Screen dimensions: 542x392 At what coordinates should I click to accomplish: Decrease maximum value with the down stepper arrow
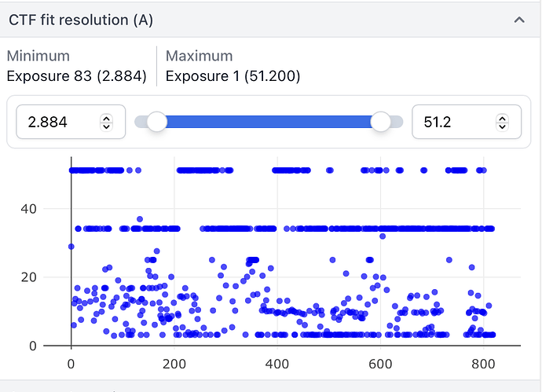tap(502, 126)
